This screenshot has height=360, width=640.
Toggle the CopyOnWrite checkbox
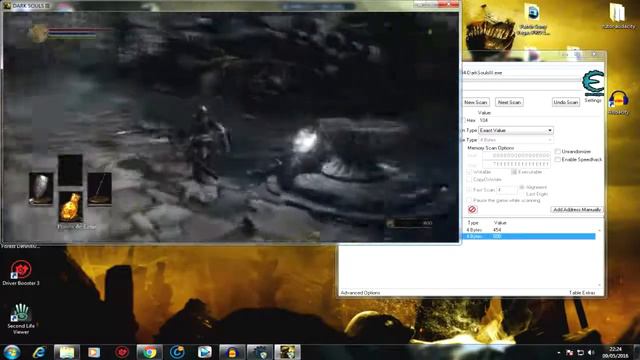click(x=469, y=180)
